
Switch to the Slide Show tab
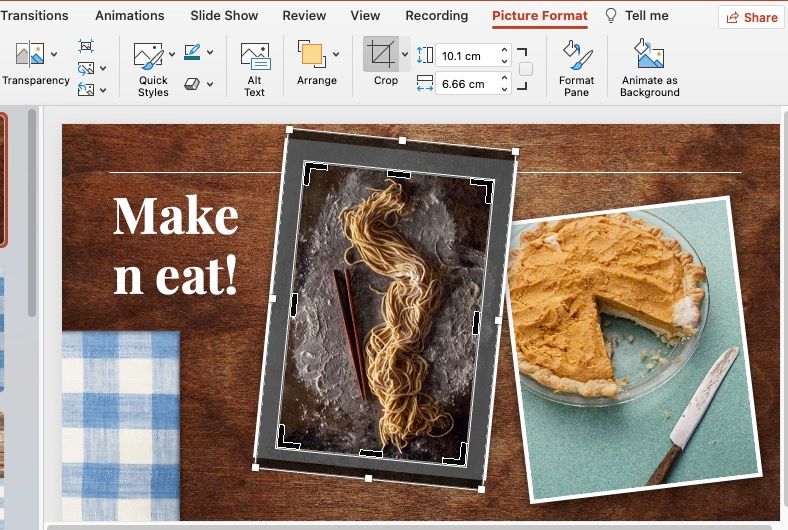pos(224,16)
